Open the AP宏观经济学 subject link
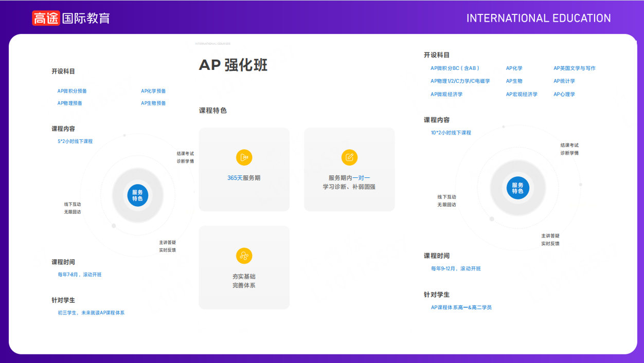Screen dimensions: 644x363 (522, 95)
